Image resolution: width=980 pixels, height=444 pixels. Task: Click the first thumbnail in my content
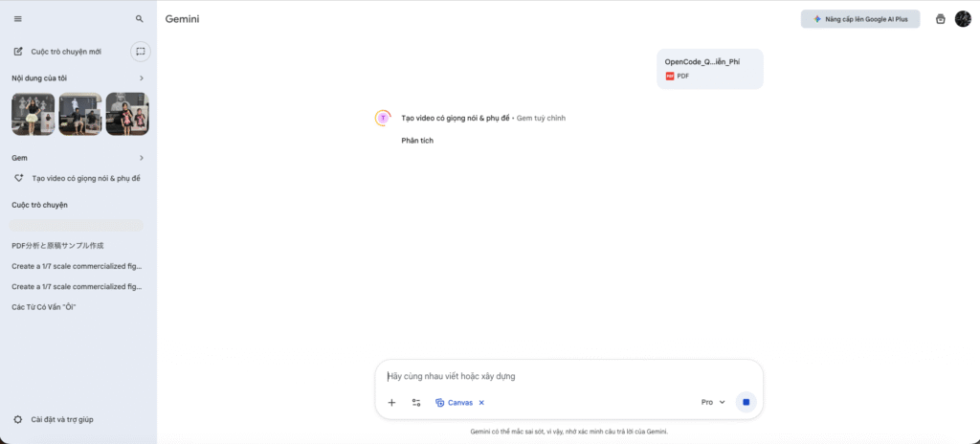pyautogui.click(x=33, y=114)
